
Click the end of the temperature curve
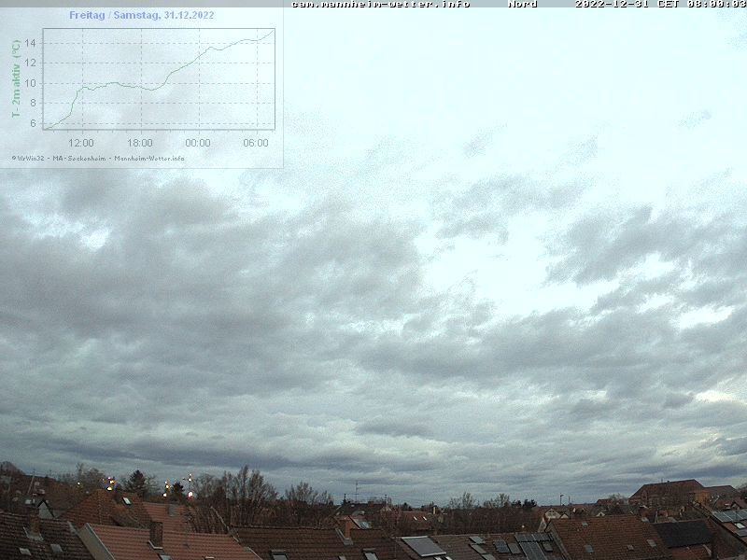tap(273, 30)
